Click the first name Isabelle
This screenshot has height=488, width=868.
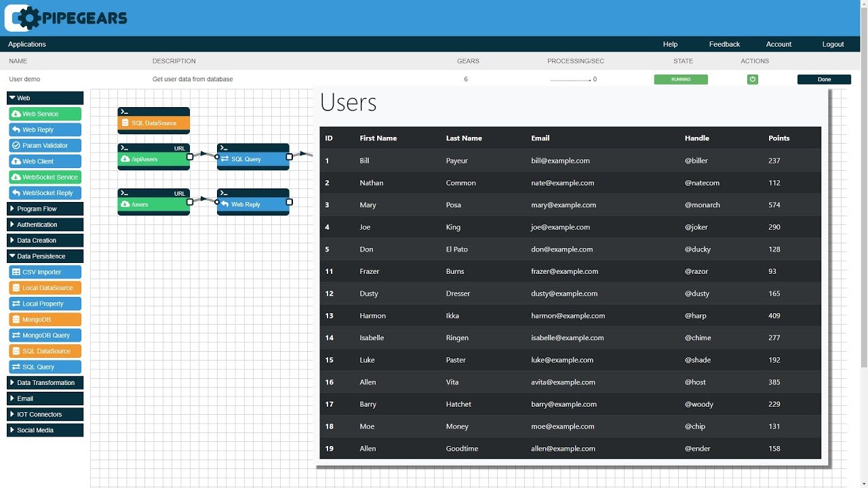pyautogui.click(x=372, y=338)
